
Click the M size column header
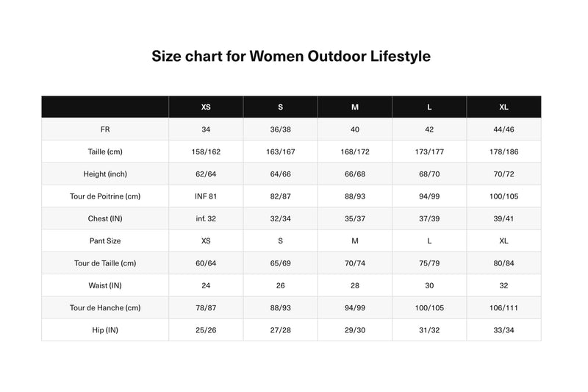coord(355,107)
